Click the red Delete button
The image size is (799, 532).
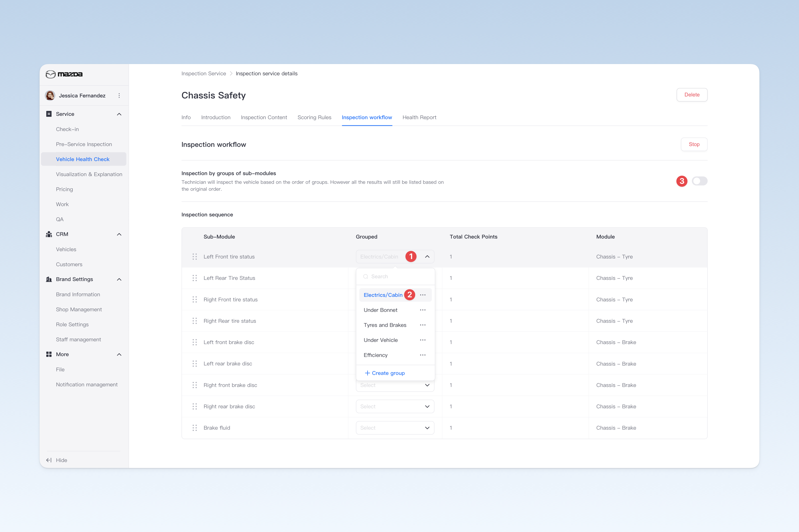coord(692,95)
